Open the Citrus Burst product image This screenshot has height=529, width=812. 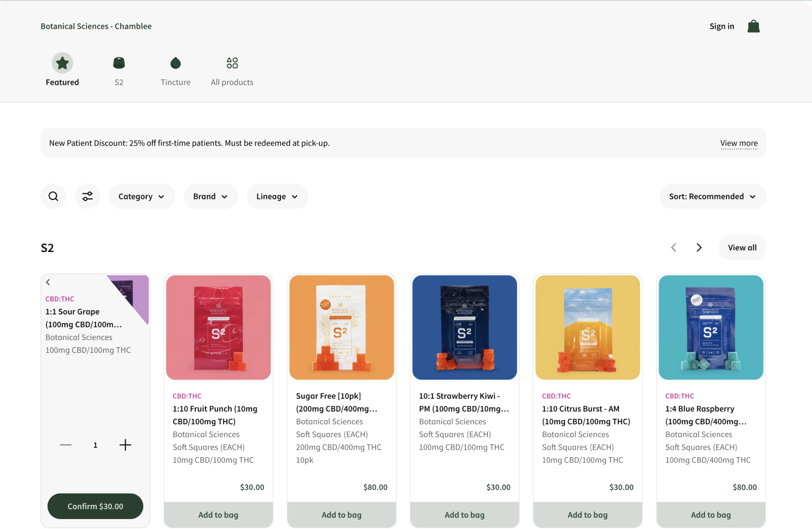coord(588,327)
